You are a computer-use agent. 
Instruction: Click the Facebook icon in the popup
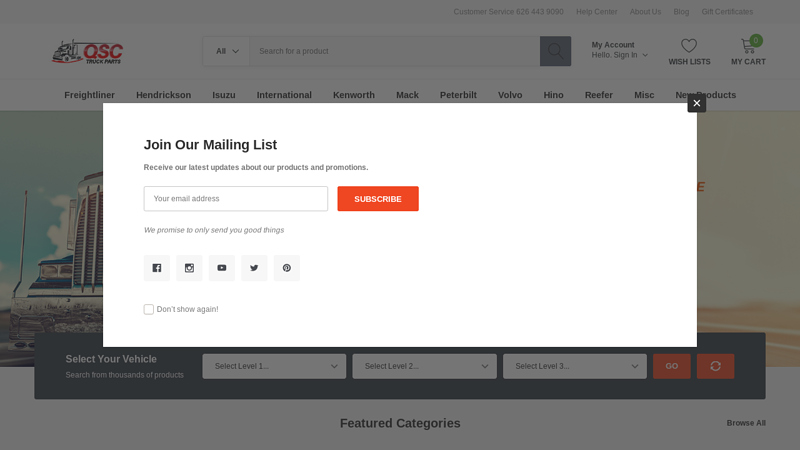[157, 268]
